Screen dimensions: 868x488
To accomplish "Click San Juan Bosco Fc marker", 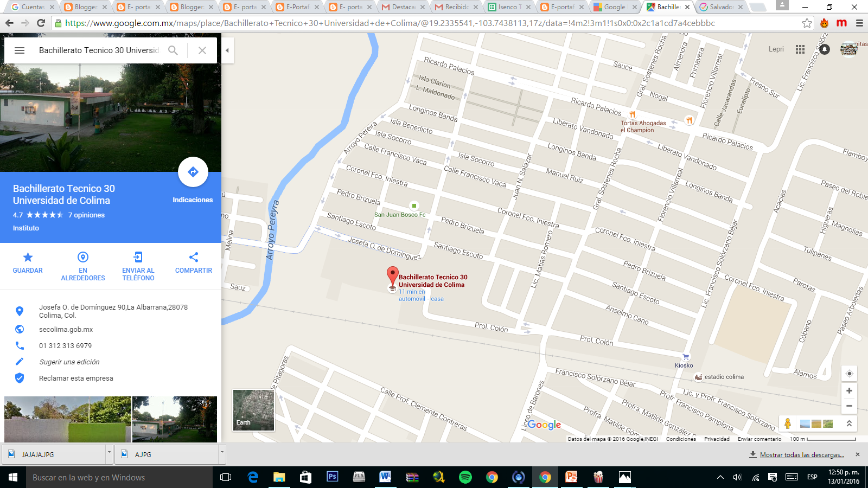I will pyautogui.click(x=414, y=206).
